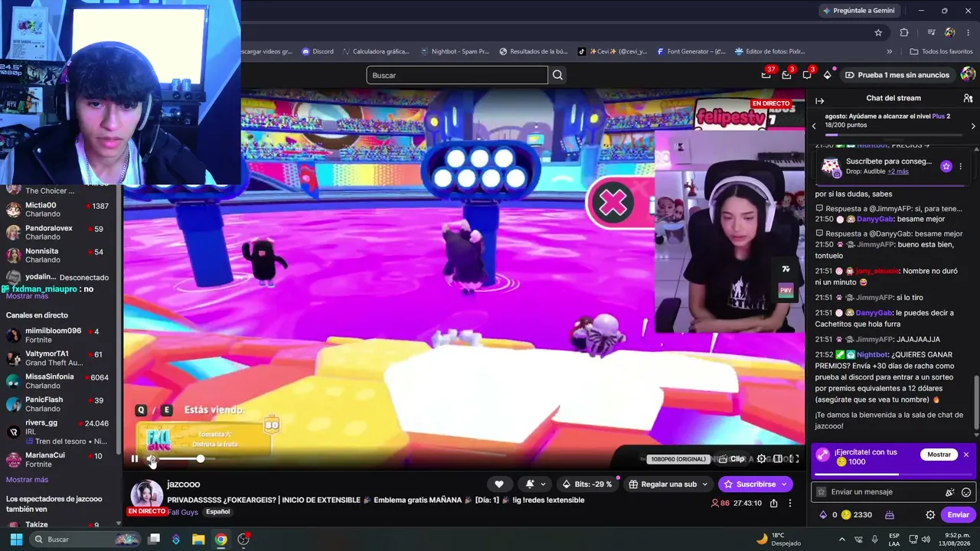Open the Chrome extensions puzzle icon
This screenshot has height=551, width=980.
(904, 32)
